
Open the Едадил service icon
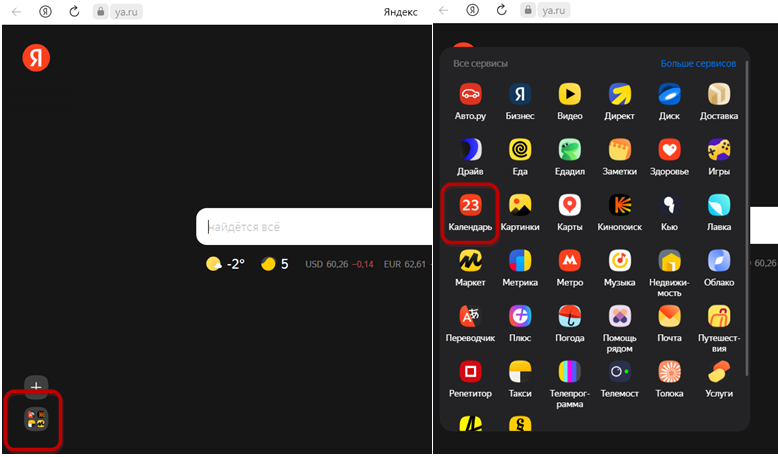[570, 149]
